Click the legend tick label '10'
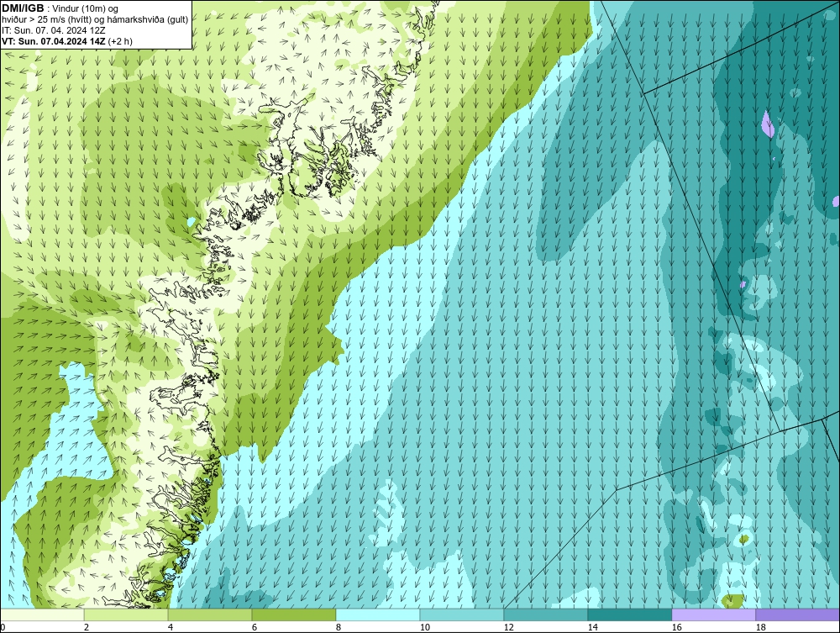The image size is (840, 633). click(x=425, y=627)
